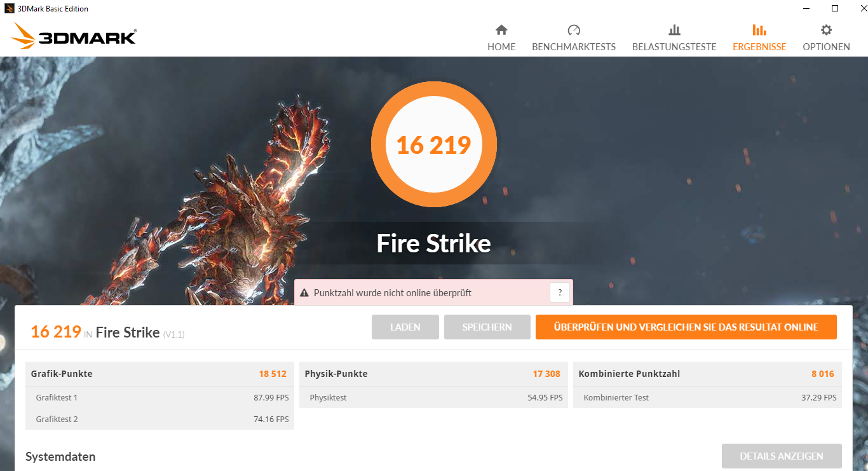The width and height of the screenshot is (868, 471).
Task: Click the Ergebnisse orange chart icon
Action: click(759, 30)
